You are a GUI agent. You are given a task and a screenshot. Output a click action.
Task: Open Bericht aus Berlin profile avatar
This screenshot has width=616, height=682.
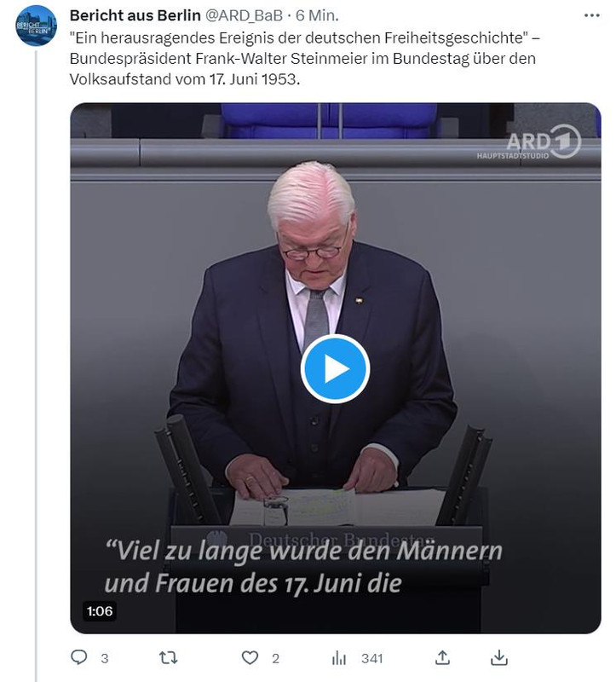point(36,26)
